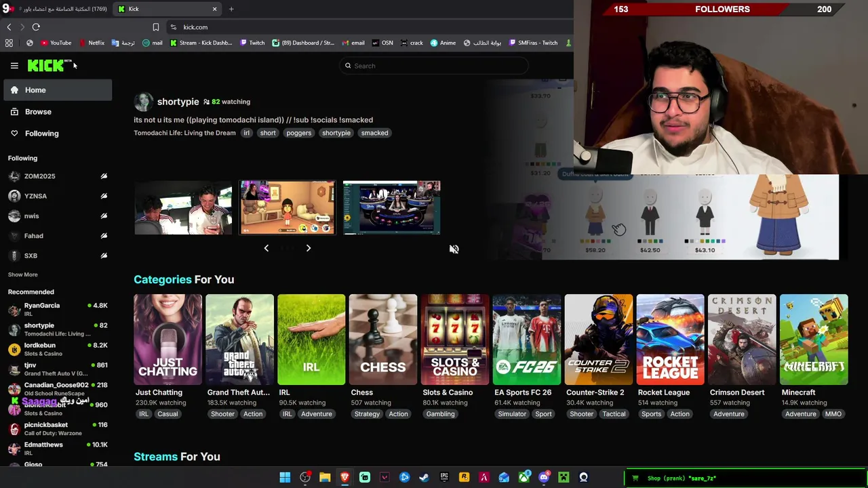Select the 'irl' tag in the featured stream
This screenshot has height=488, width=868.
point(247,133)
